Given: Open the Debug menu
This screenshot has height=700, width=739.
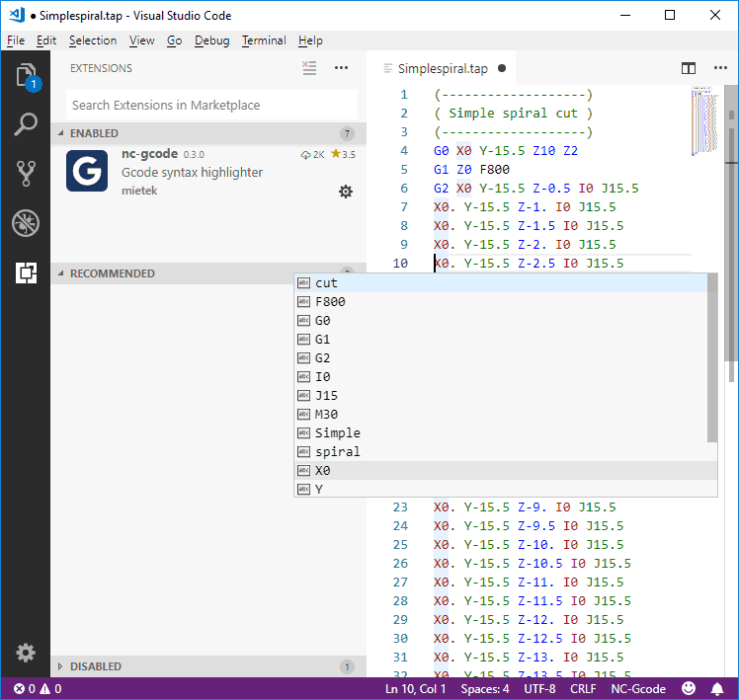Looking at the screenshot, I should pos(212,40).
